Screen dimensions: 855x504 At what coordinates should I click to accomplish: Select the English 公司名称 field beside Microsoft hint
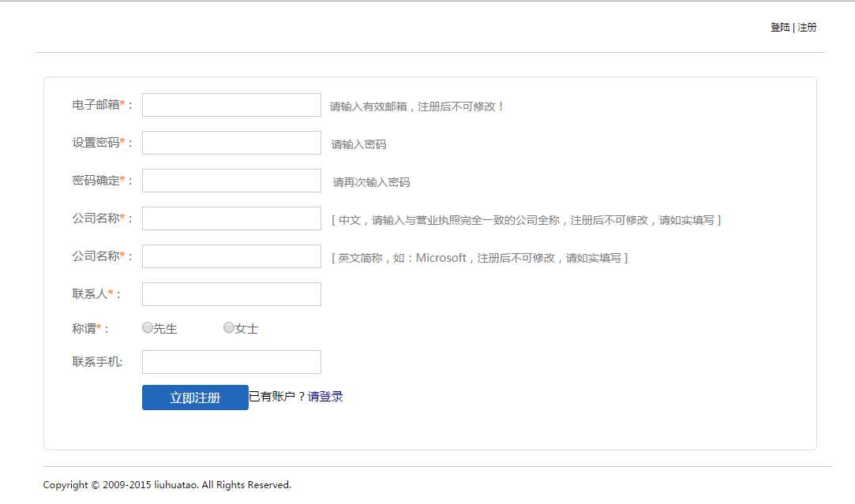click(x=231, y=256)
